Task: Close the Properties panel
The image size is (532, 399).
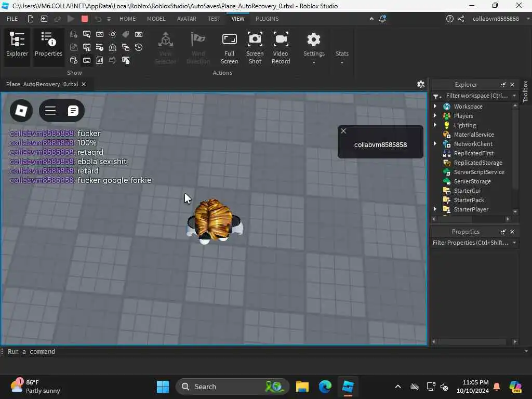Action: [x=512, y=232]
